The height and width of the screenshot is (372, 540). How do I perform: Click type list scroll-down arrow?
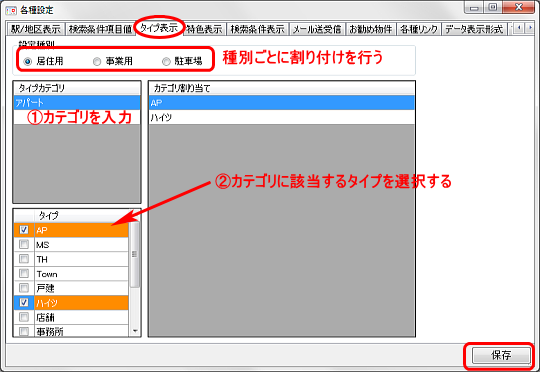pyautogui.click(x=135, y=331)
